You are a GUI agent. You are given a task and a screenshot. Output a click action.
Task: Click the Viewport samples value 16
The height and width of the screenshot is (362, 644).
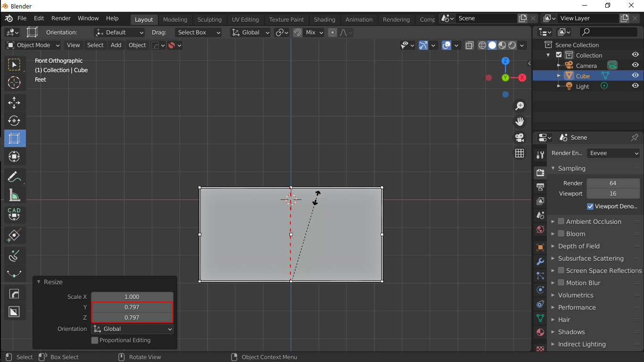[x=613, y=194]
